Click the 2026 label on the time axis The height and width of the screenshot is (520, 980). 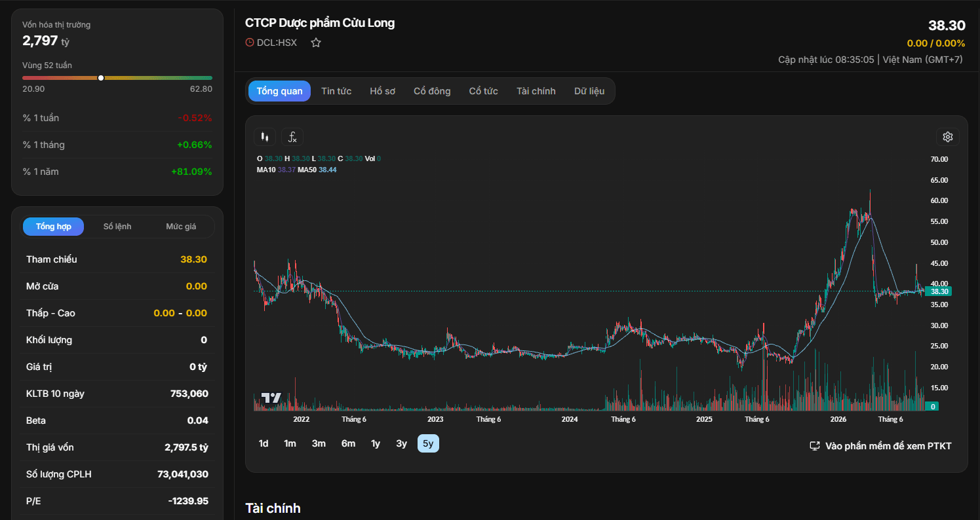tap(838, 419)
